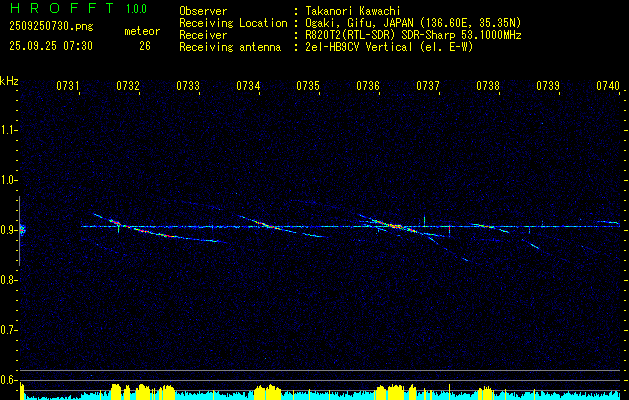Click time marker 0737
The height and width of the screenshot is (400, 629).
click(x=428, y=86)
